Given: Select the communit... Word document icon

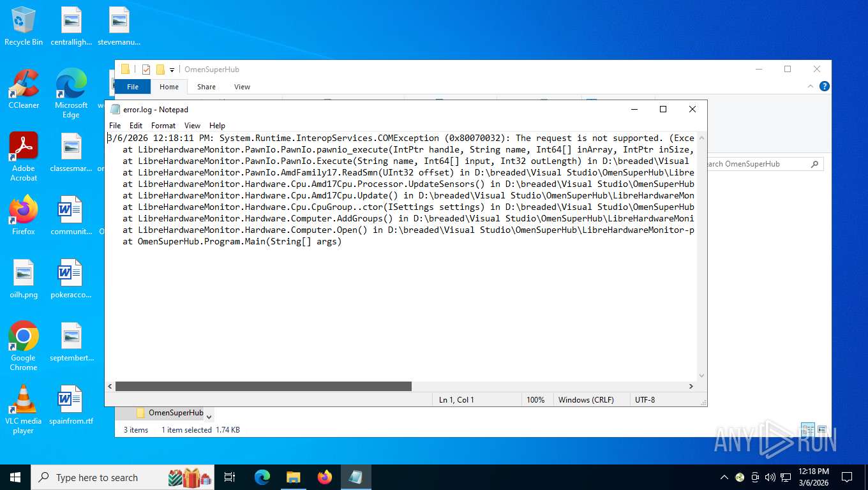Looking at the screenshot, I should coord(71,216).
